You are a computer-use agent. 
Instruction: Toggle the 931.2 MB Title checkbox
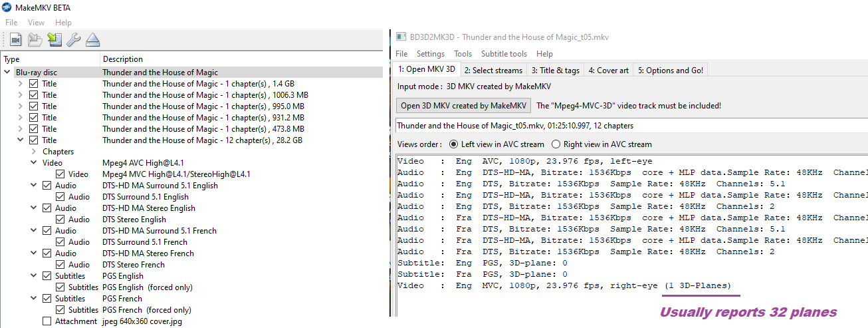(x=34, y=118)
